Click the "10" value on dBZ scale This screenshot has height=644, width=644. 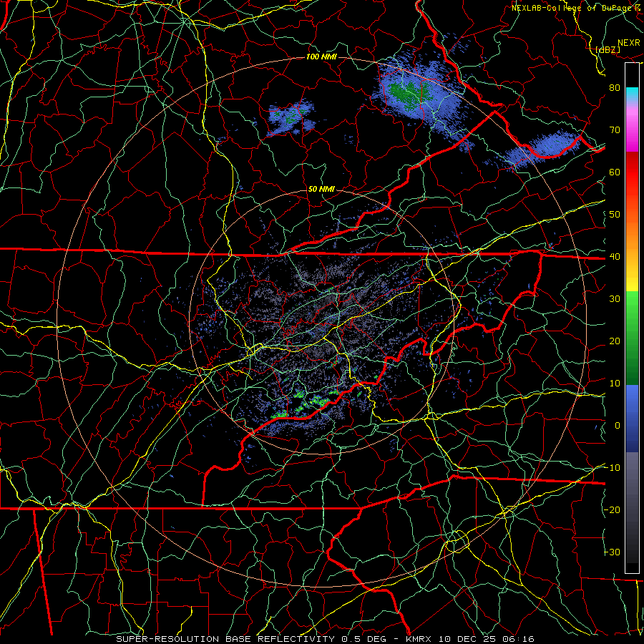point(615,384)
